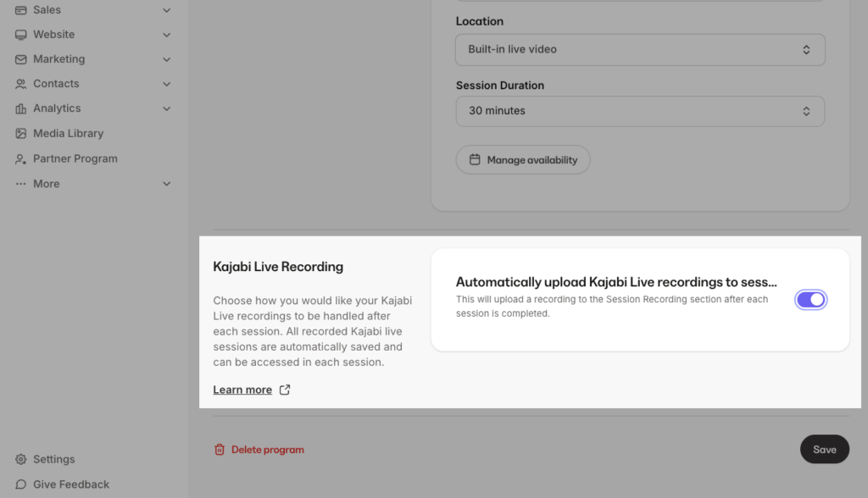Click the Save button
868x498 pixels.
point(824,450)
